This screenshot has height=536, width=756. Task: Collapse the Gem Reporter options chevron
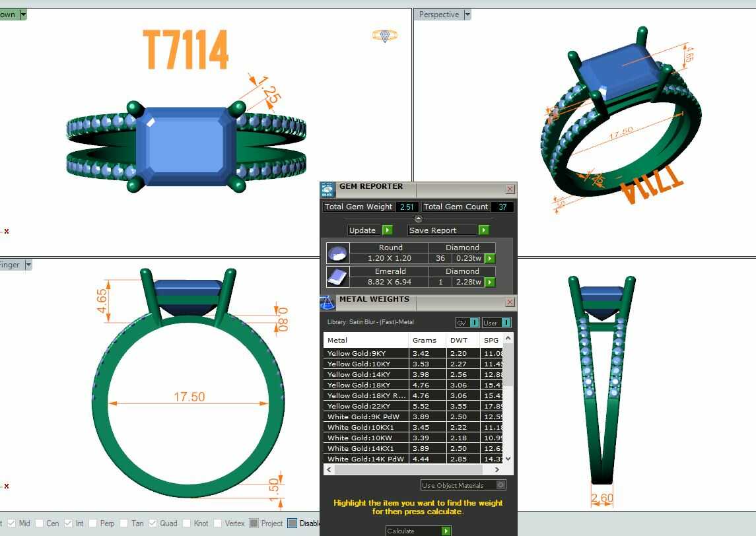[418, 218]
